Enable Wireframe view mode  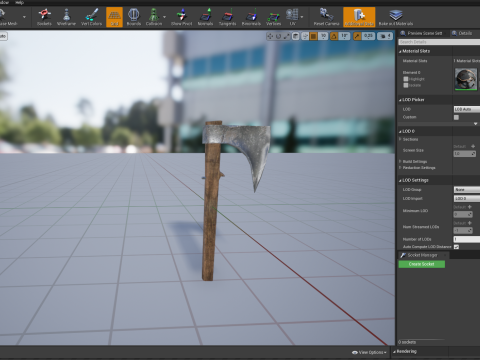click(66, 17)
